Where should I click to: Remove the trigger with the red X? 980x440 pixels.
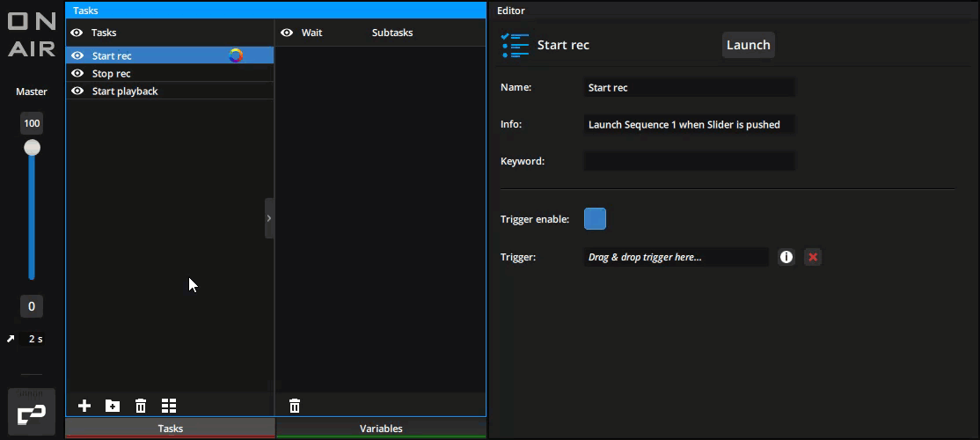pyautogui.click(x=813, y=257)
